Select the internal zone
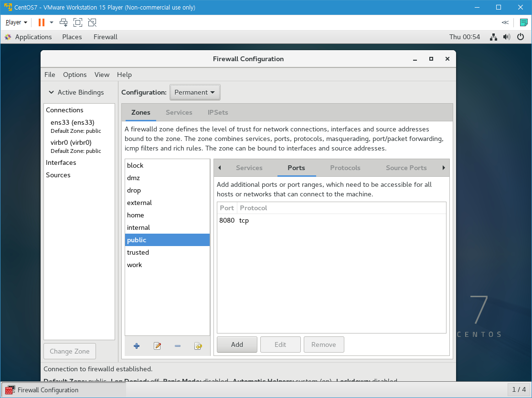The height and width of the screenshot is (398, 532). click(x=167, y=227)
